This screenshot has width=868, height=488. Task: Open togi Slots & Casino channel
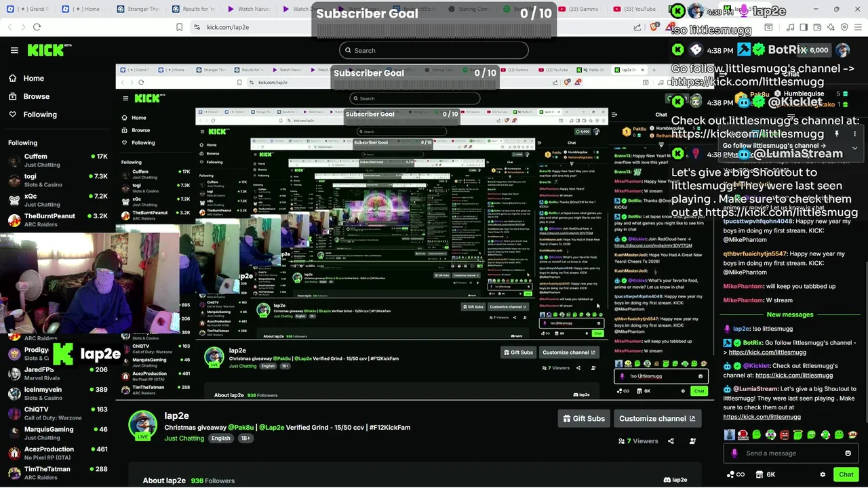(x=58, y=180)
